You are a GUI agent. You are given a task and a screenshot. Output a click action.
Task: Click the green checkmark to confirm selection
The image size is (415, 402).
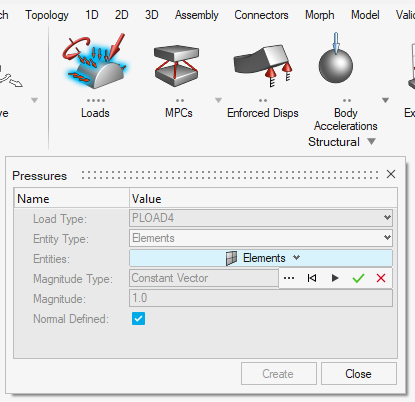point(358,278)
